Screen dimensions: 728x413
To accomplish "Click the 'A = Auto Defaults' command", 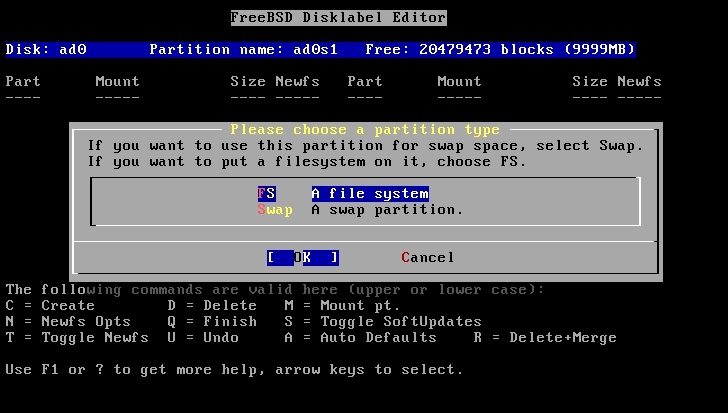I will pyautogui.click(x=360, y=338).
